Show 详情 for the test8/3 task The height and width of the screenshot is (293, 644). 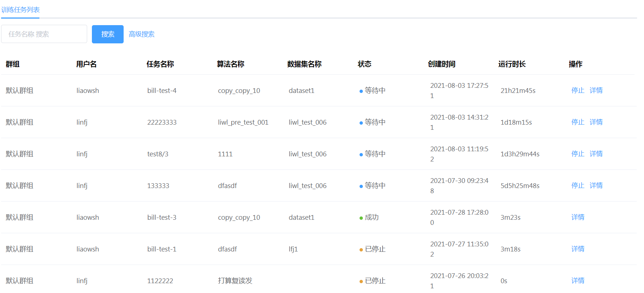coord(596,154)
